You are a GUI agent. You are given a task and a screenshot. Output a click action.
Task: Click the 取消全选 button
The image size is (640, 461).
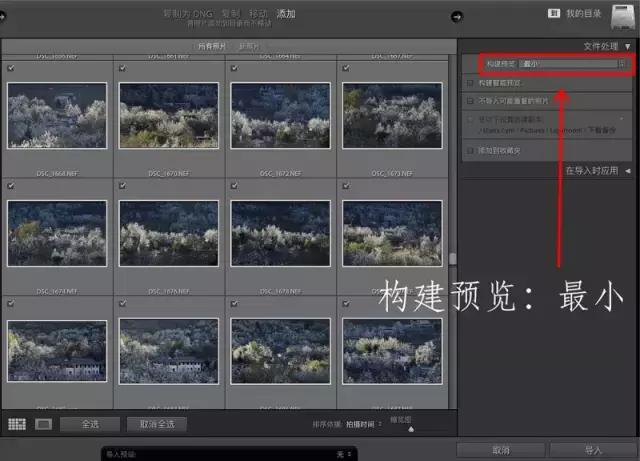[157, 424]
